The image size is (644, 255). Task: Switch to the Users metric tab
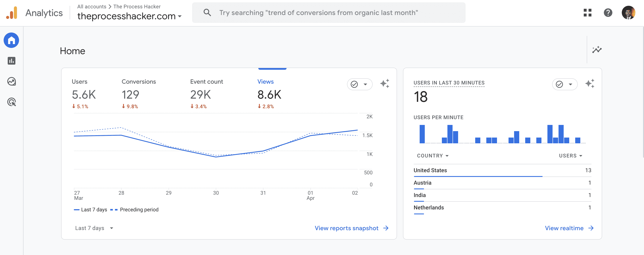point(79,82)
